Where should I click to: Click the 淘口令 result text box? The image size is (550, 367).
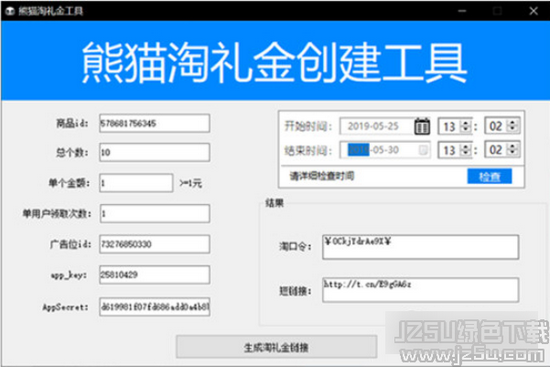[420, 247]
